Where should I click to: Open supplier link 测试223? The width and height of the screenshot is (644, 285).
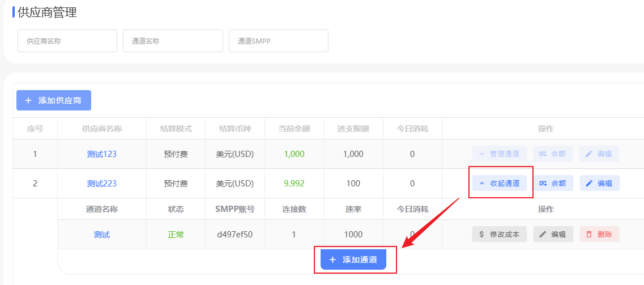[x=102, y=183]
